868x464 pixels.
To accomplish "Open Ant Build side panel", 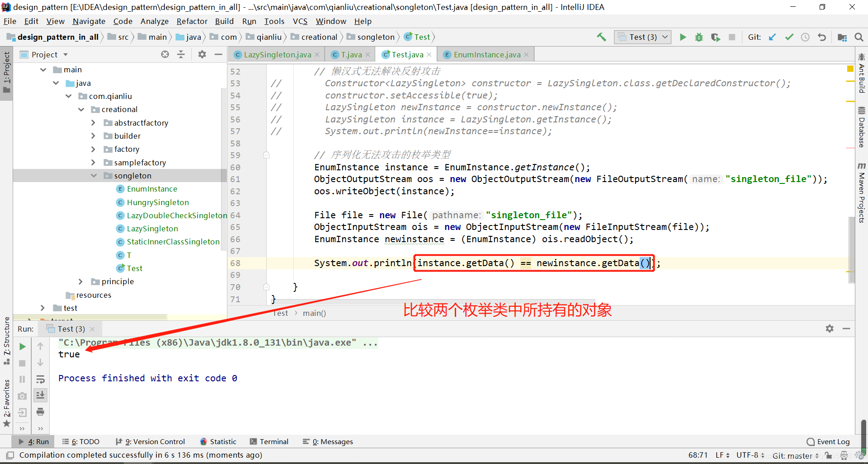I will (x=862, y=73).
